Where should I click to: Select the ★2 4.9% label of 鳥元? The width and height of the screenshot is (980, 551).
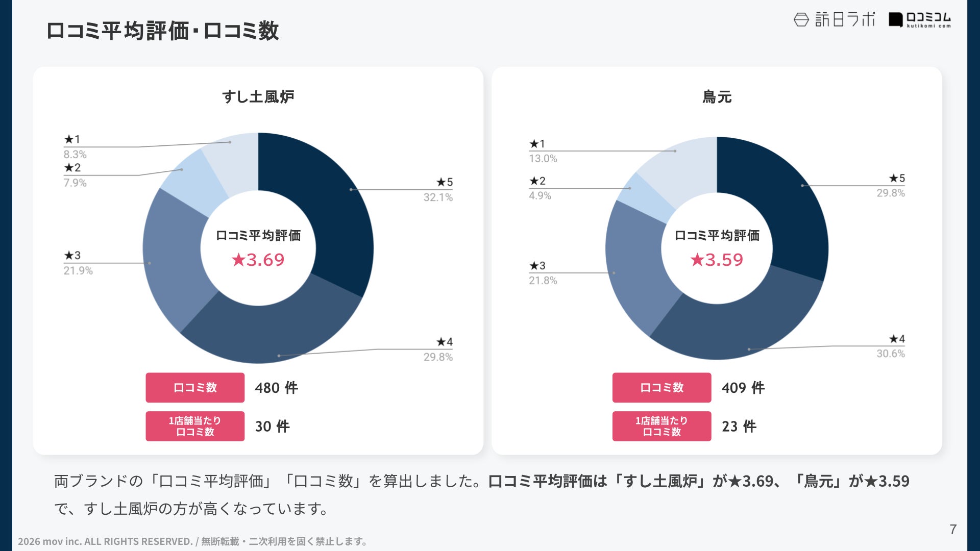[x=540, y=188]
